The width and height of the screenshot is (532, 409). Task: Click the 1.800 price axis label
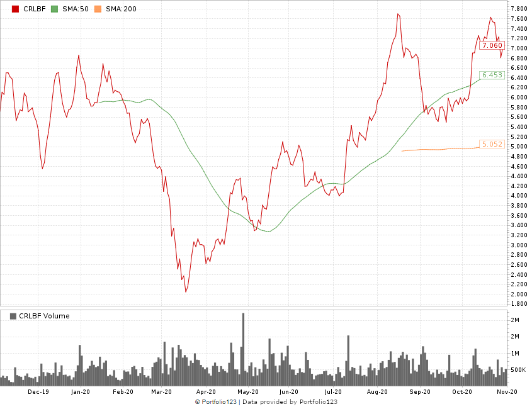pyautogui.click(x=519, y=304)
